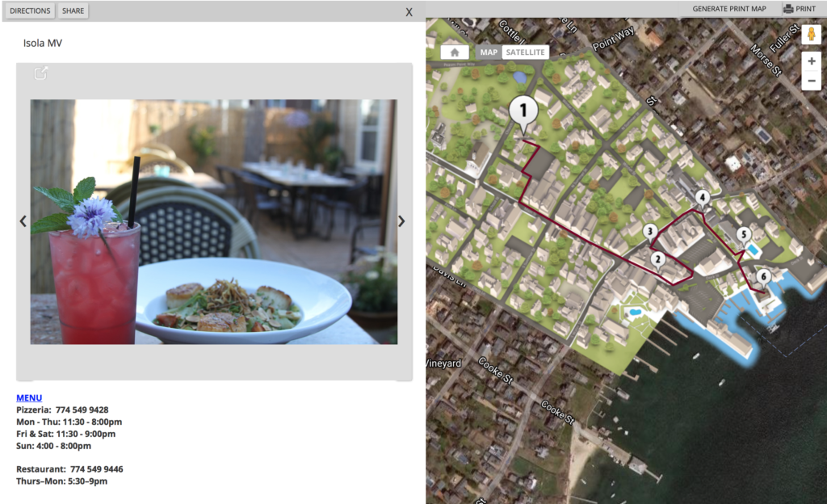Viewport: 827px width, 504px height.
Task: Open the DIRECTIONS tab
Action: (x=30, y=10)
